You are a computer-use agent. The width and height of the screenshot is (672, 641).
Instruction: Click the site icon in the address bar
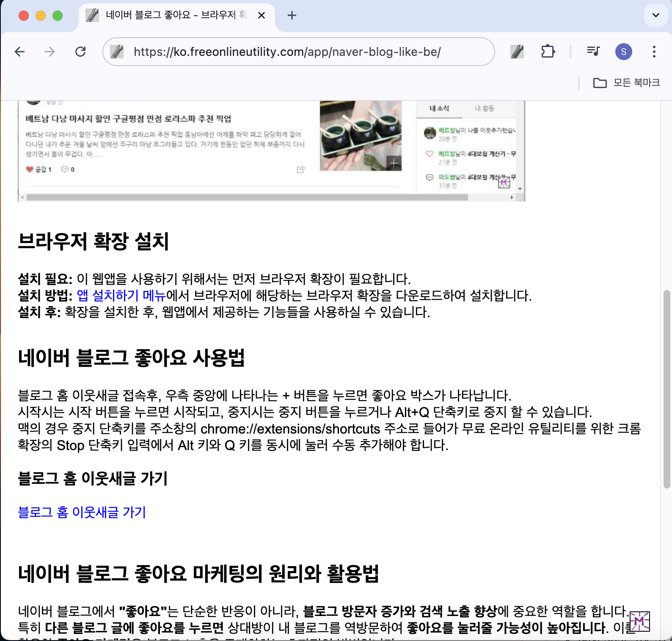click(117, 52)
